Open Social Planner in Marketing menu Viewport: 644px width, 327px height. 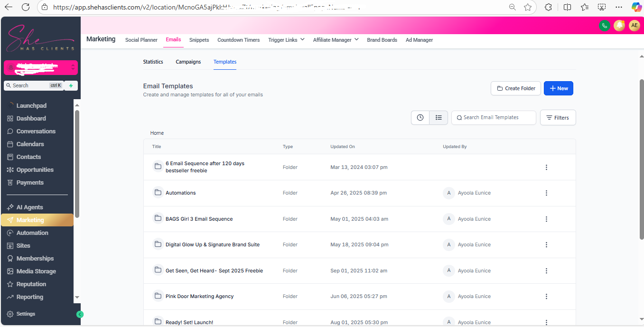pos(141,40)
